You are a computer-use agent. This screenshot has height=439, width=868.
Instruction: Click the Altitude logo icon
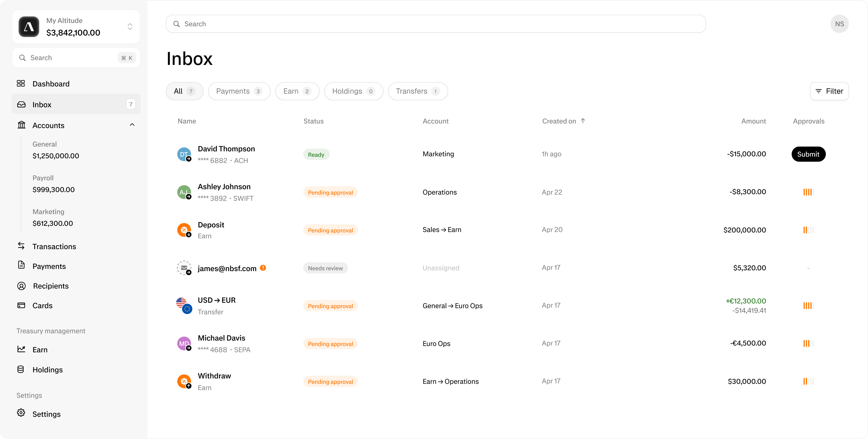29,27
